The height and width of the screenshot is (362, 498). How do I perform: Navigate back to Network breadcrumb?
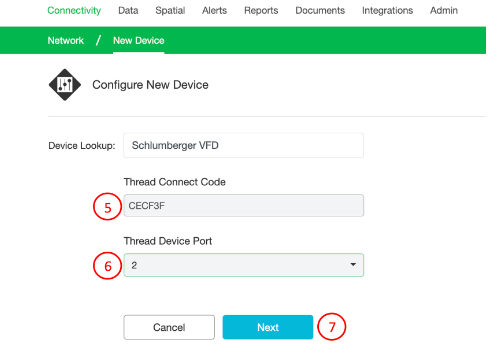pyautogui.click(x=66, y=40)
